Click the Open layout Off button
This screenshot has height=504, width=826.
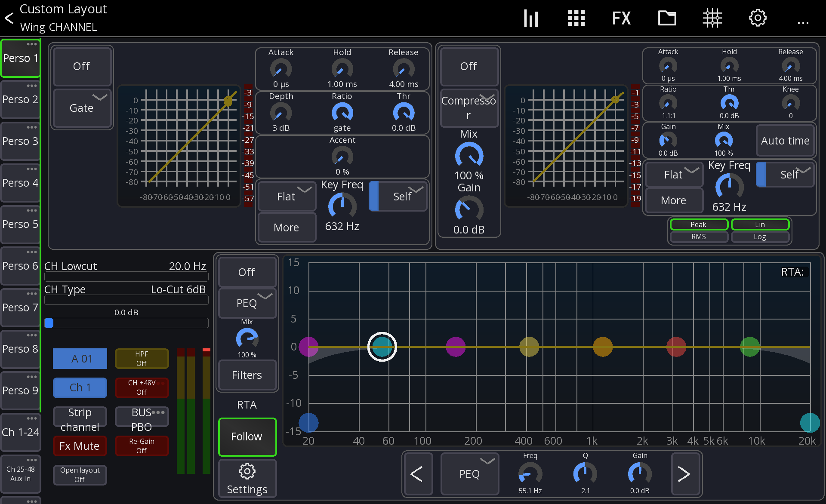click(x=80, y=475)
